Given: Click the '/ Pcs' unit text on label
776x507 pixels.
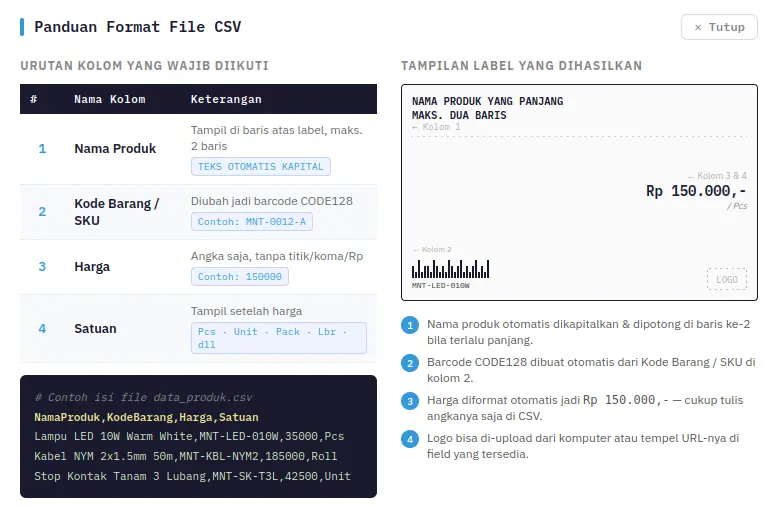Looking at the screenshot, I should click(x=737, y=206).
